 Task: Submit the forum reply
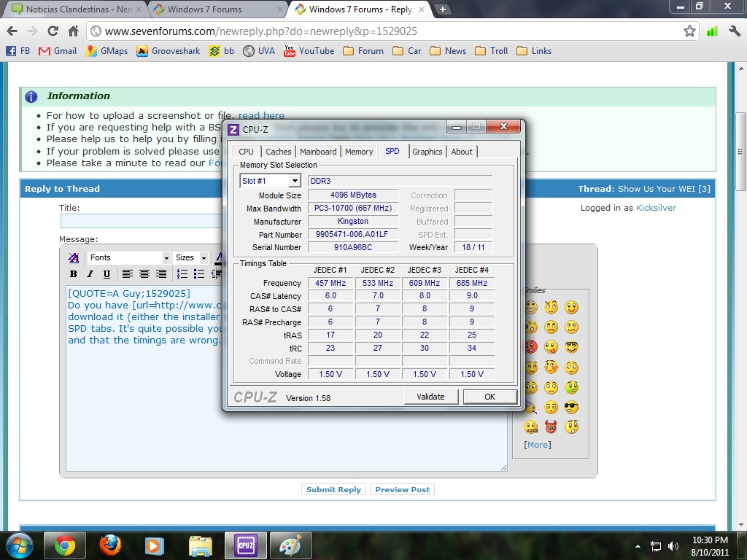(x=333, y=489)
